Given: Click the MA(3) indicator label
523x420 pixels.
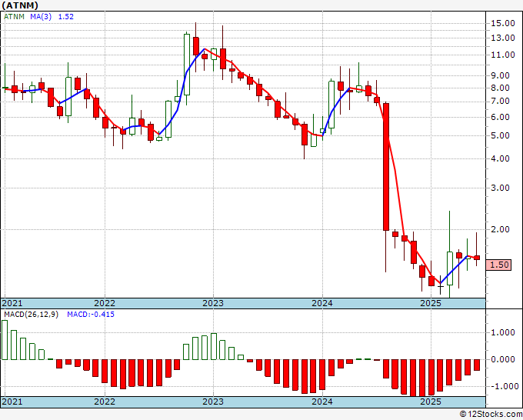Looking at the screenshot, I should (x=41, y=17).
